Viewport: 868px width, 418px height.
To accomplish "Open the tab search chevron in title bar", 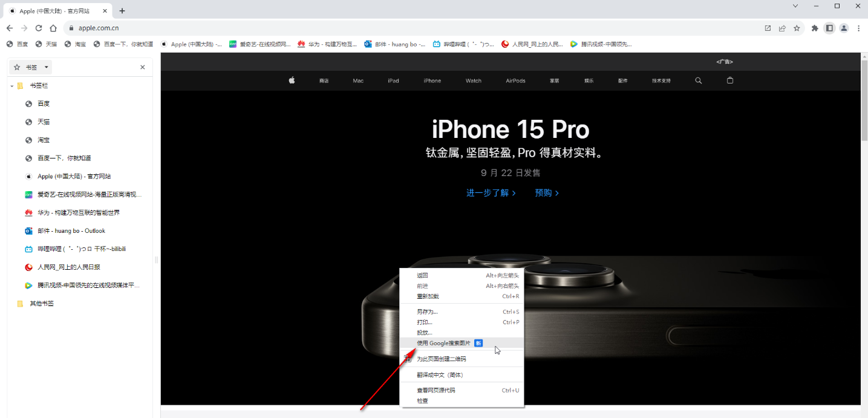I will (796, 6).
